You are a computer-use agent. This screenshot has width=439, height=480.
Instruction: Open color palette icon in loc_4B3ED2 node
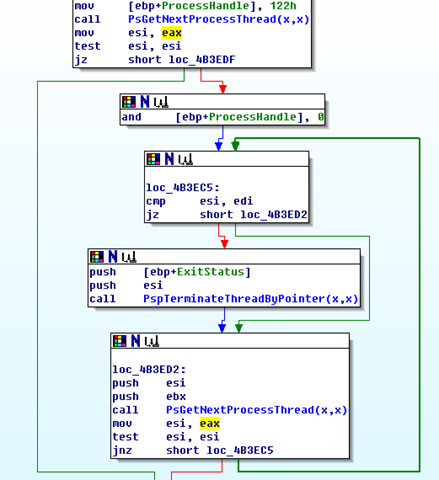tap(120, 341)
